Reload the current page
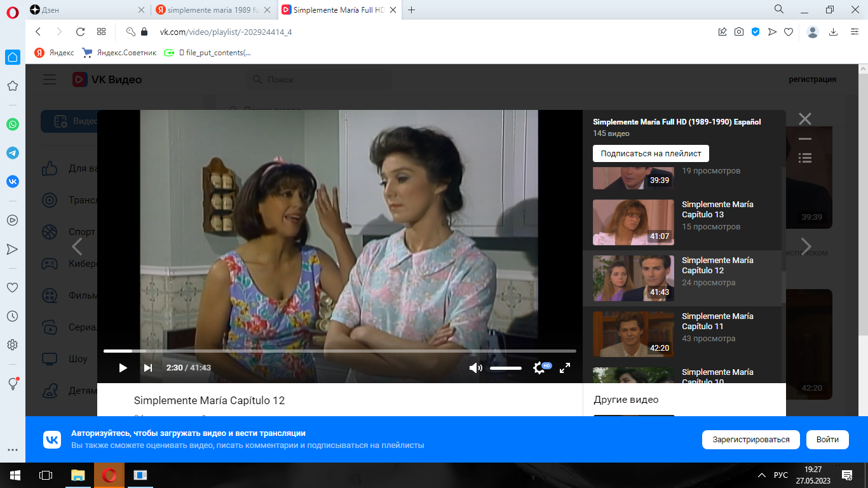 (x=80, y=32)
